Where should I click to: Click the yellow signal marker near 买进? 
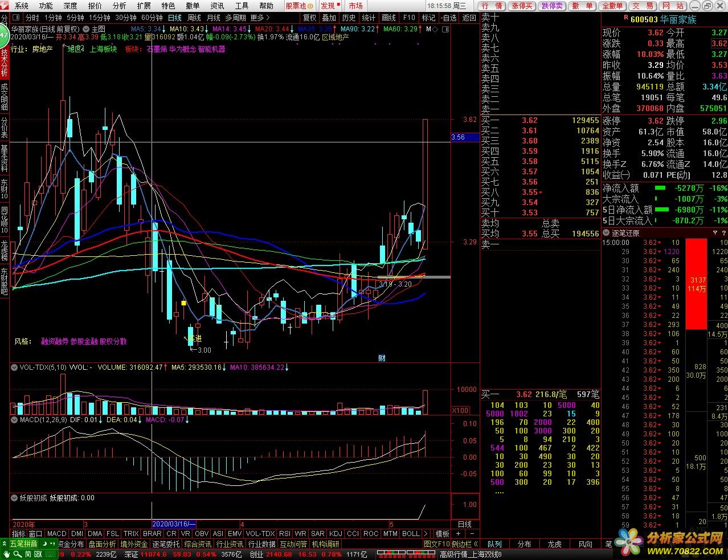click(x=183, y=303)
